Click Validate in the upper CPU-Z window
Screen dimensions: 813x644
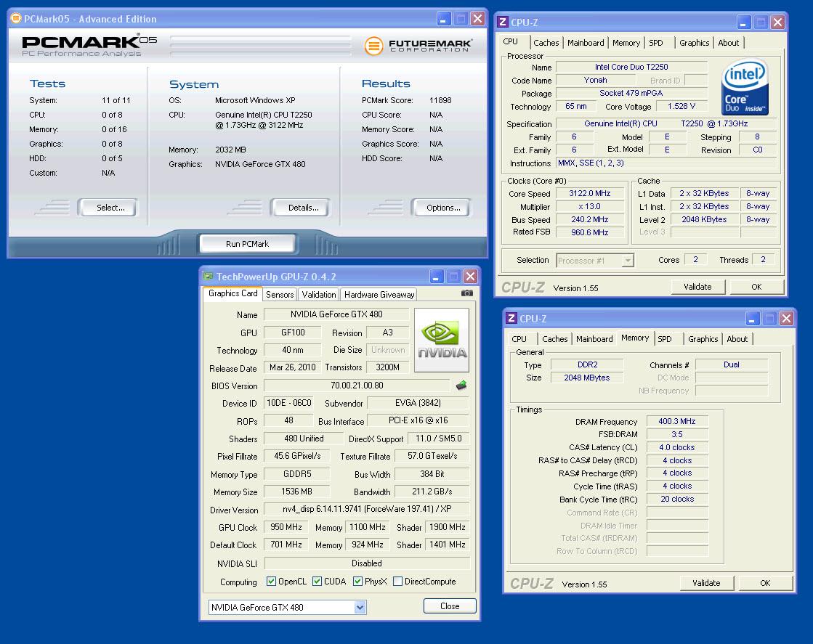coord(697,287)
